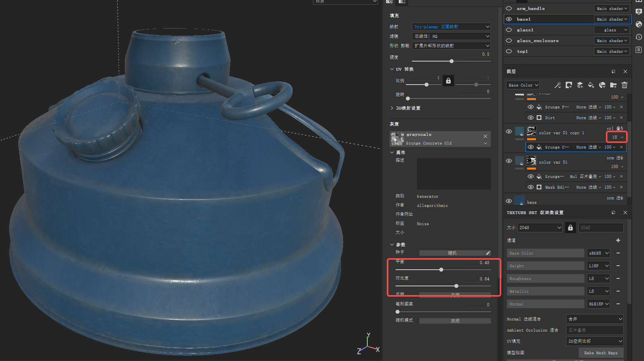The height and width of the screenshot is (361, 644).
Task: Add a fill layer using the paint bucket icon
Action: pyautogui.click(x=591, y=85)
